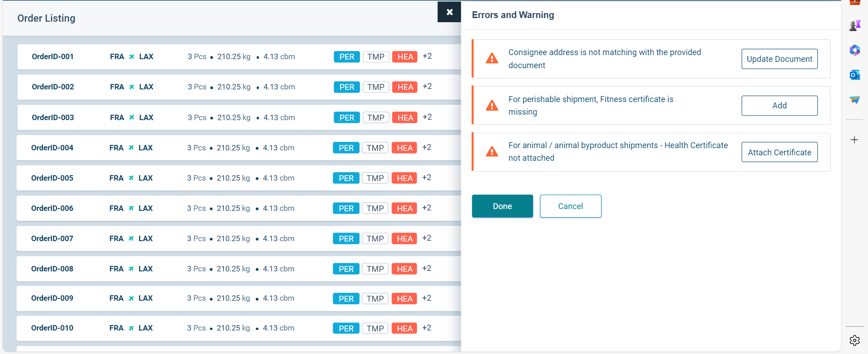Image resolution: width=868 pixels, height=354 pixels.
Task: Click the FRA origin in OrderID-004 row
Action: (x=116, y=148)
